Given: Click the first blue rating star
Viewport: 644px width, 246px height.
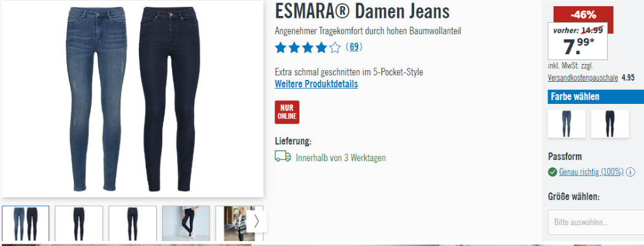Looking at the screenshot, I should (280, 48).
